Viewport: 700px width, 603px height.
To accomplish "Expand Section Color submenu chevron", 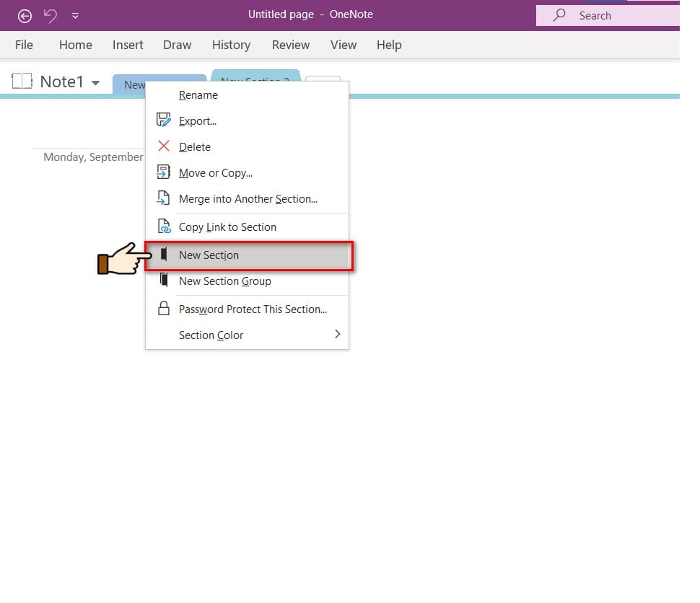I will click(338, 334).
